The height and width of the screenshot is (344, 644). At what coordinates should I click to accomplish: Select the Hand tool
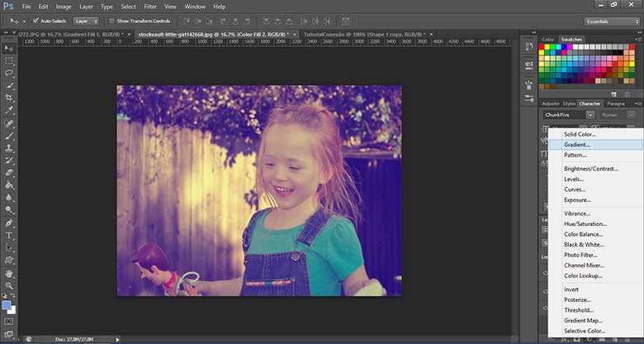click(x=9, y=272)
